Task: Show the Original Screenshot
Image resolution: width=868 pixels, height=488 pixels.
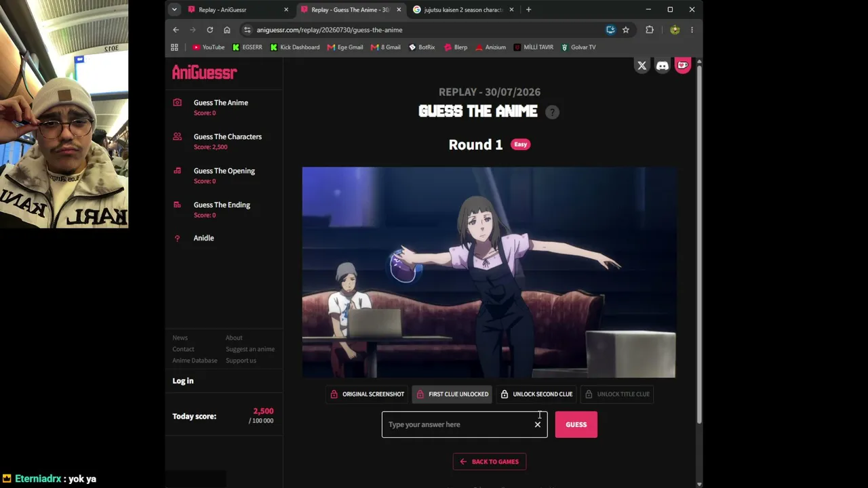Action: pyautogui.click(x=367, y=394)
